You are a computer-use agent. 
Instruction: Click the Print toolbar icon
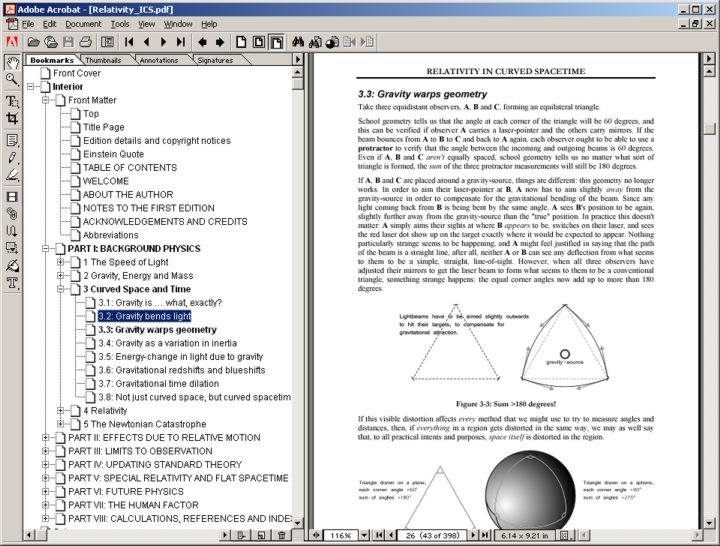pos(85,42)
